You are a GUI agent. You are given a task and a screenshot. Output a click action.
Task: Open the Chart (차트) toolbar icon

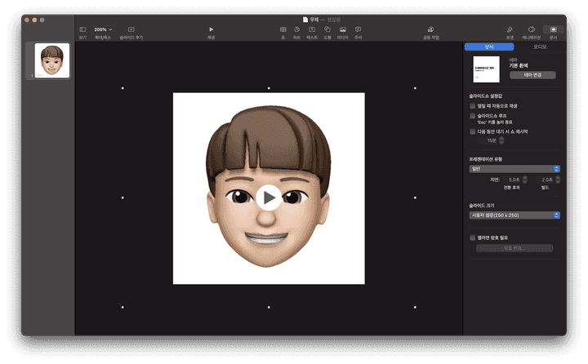point(296,29)
